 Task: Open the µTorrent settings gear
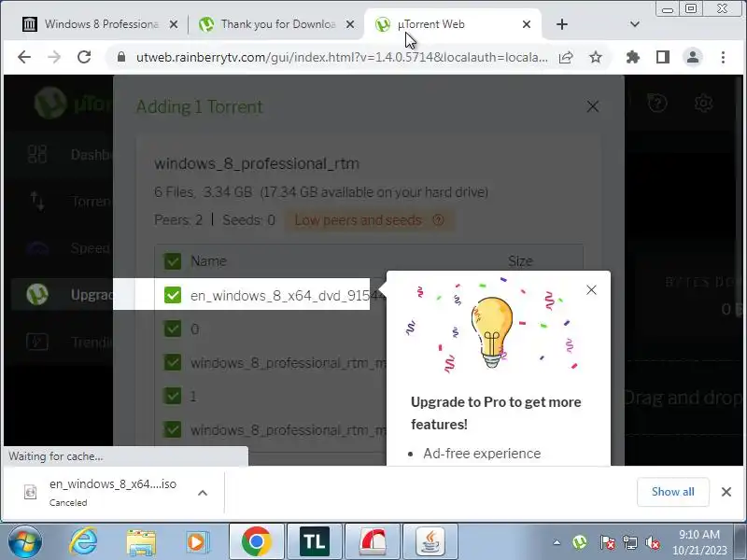(x=703, y=103)
